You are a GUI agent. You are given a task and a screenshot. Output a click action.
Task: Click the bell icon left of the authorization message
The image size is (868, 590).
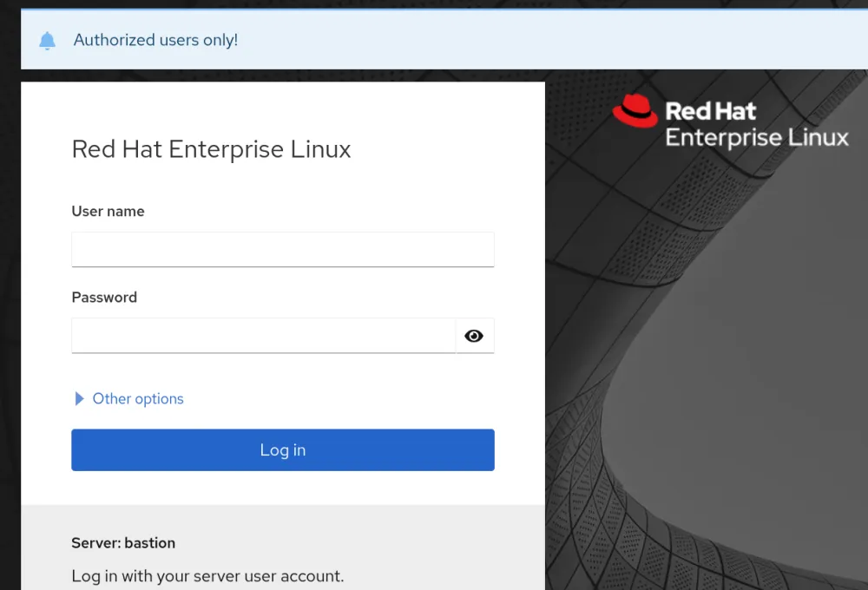pos(48,40)
